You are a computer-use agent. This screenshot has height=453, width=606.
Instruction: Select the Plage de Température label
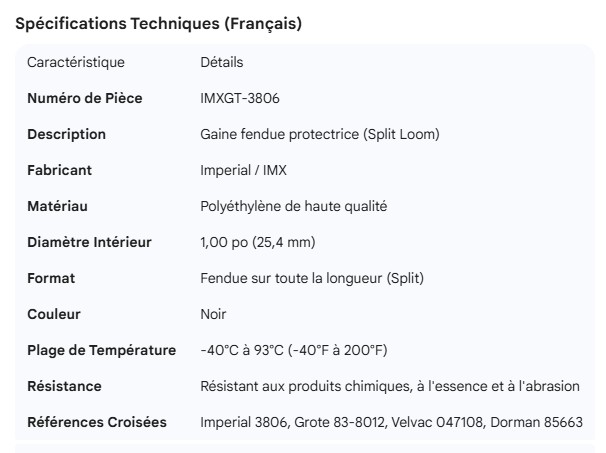point(101,351)
